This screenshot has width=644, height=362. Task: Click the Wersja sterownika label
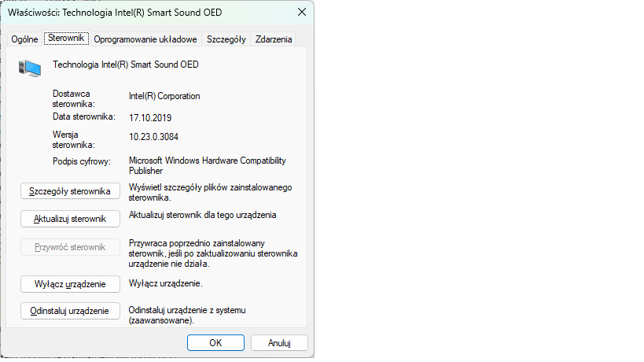coord(73,140)
